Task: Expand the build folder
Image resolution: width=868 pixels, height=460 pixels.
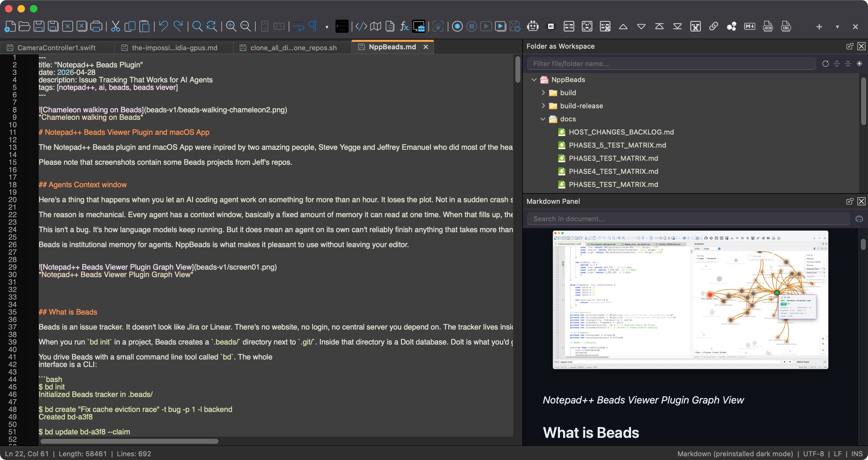Action: pos(543,93)
